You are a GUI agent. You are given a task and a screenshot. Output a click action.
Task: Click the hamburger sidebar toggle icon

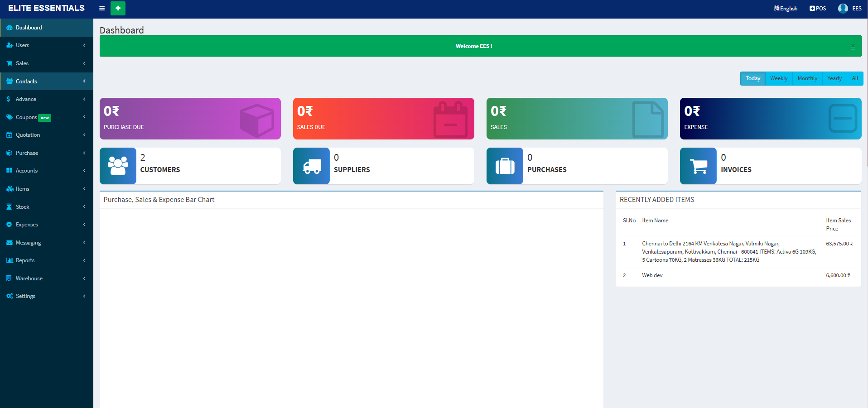tap(102, 8)
